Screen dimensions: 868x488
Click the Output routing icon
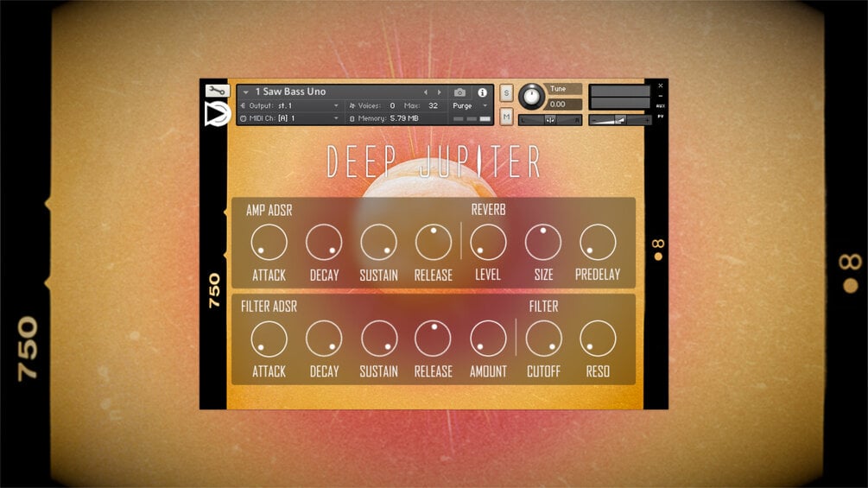pos(243,105)
